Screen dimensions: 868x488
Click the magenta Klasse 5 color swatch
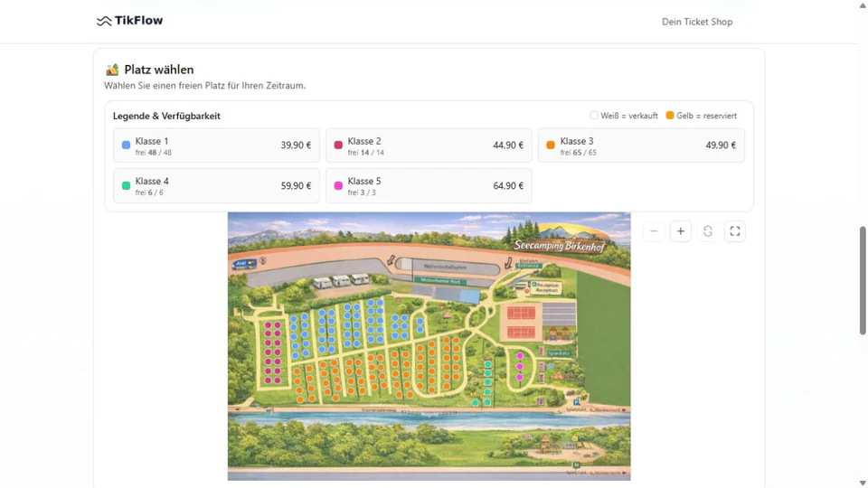338,186
